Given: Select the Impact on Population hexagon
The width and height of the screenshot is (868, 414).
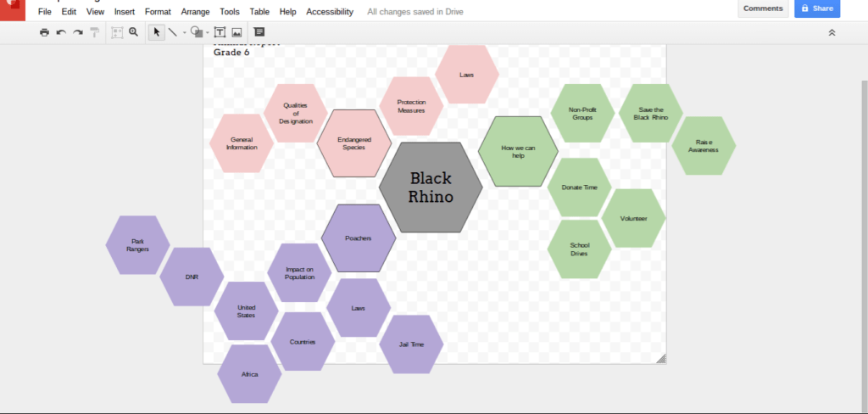Looking at the screenshot, I should 299,272.
